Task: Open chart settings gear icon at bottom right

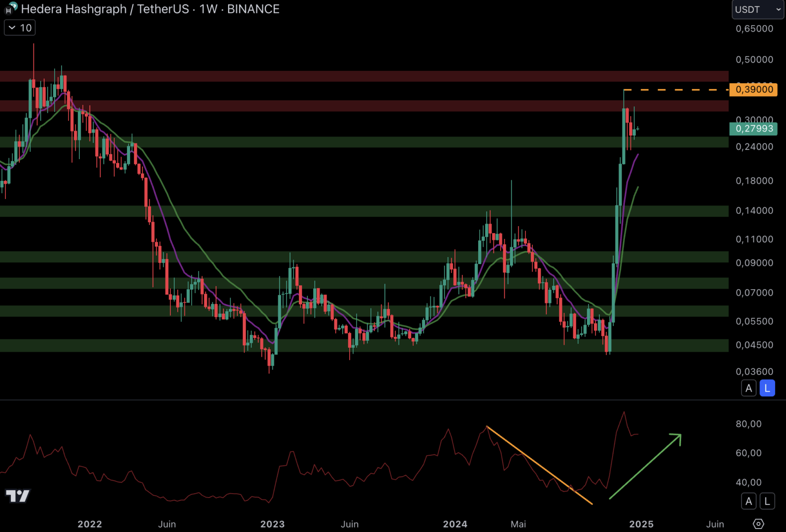Action: pyautogui.click(x=758, y=524)
